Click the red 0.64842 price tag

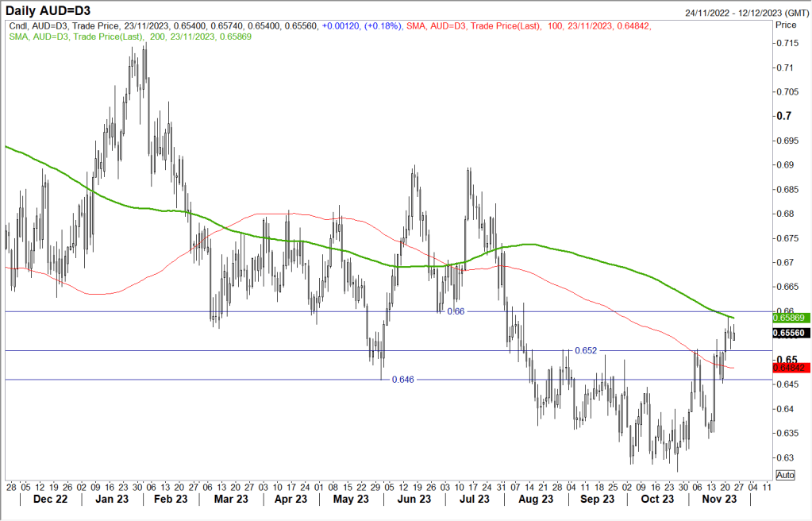[x=791, y=368]
